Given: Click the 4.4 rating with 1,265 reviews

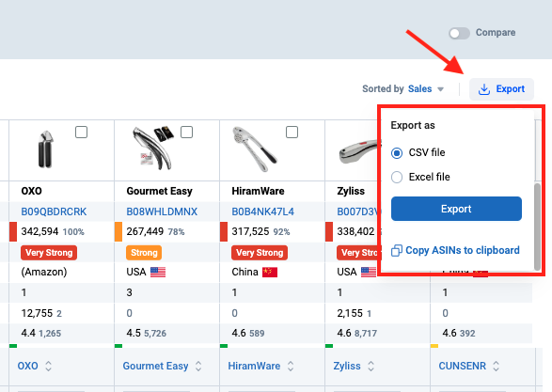Looking at the screenshot, I should (x=41, y=333).
